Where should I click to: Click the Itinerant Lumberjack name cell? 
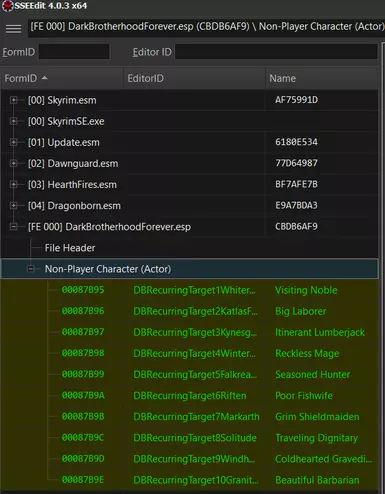[320, 332]
